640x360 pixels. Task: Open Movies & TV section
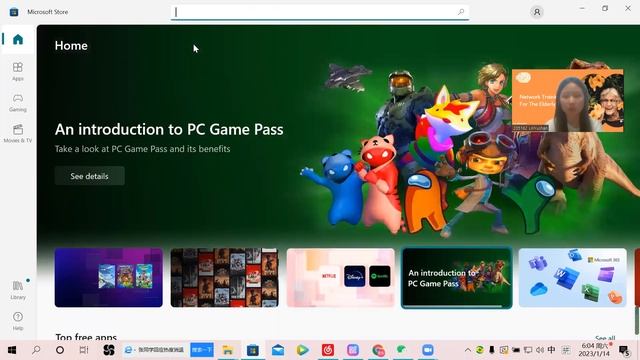18,133
